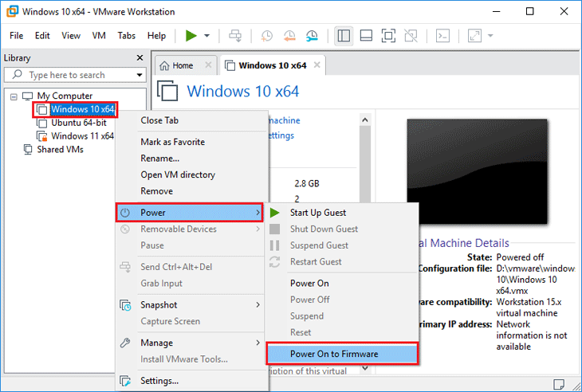Click the Send Ctrl+Alt+Del toolbar icon
582x392 pixels.
[x=235, y=36]
